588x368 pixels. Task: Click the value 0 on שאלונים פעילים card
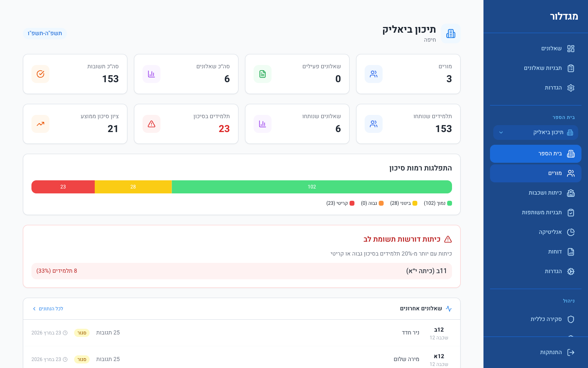click(x=338, y=79)
